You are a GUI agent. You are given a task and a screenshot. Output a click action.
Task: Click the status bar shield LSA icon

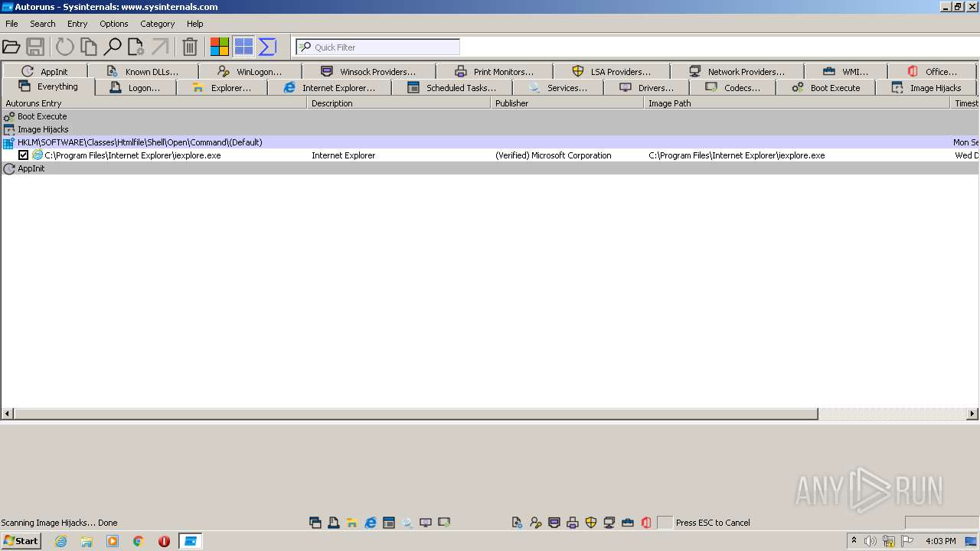tap(591, 523)
